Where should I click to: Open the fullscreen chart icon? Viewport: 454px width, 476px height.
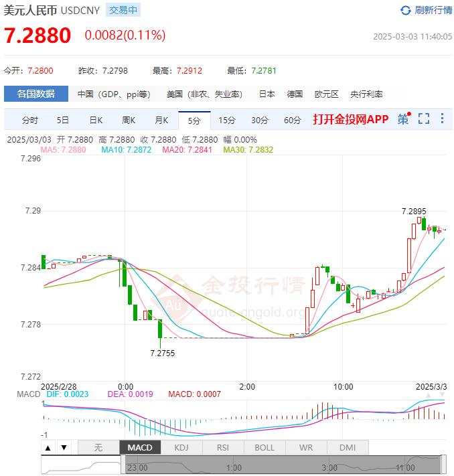424,118
